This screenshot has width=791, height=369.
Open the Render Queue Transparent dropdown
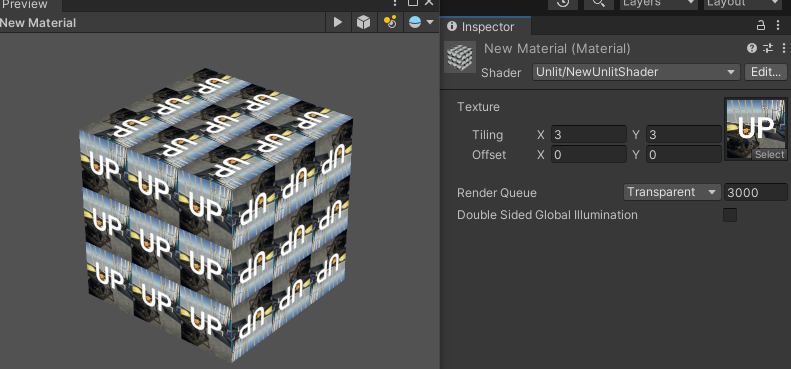pyautogui.click(x=672, y=192)
